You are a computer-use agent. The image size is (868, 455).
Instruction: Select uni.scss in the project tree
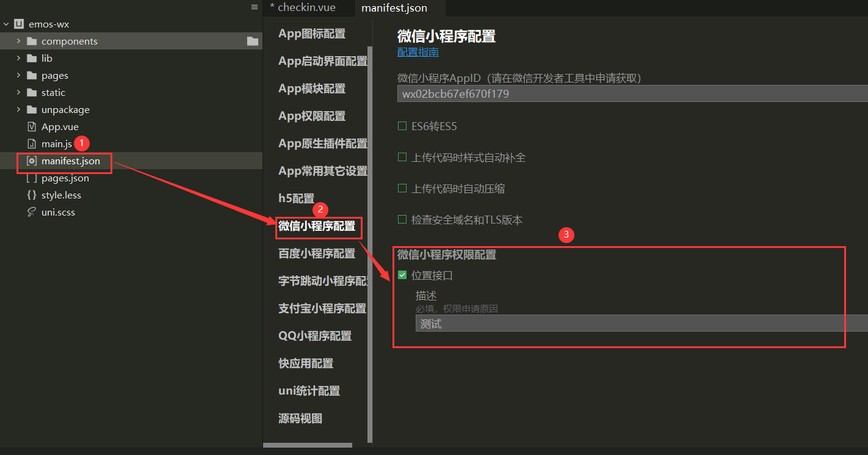click(x=58, y=213)
